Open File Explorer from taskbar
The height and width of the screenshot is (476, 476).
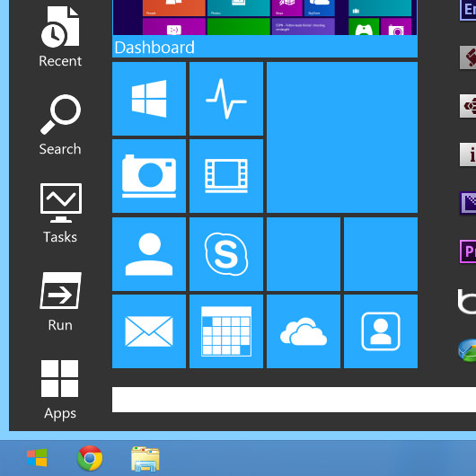[145, 459]
